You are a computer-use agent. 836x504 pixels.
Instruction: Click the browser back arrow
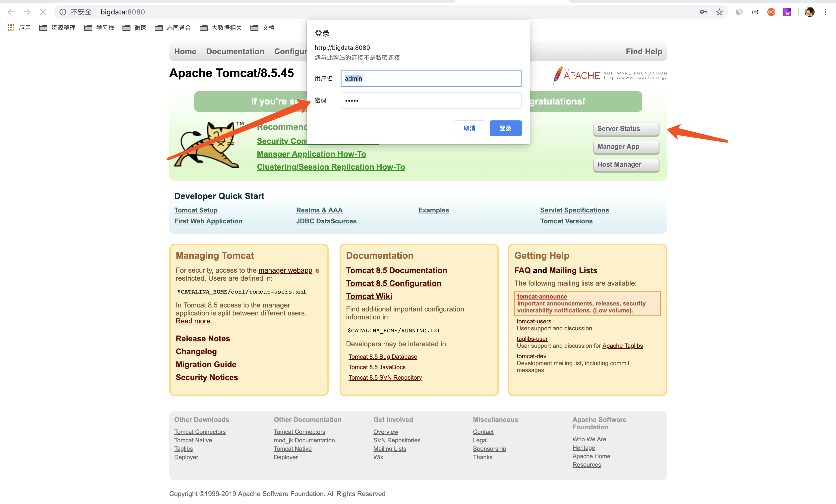click(11, 12)
